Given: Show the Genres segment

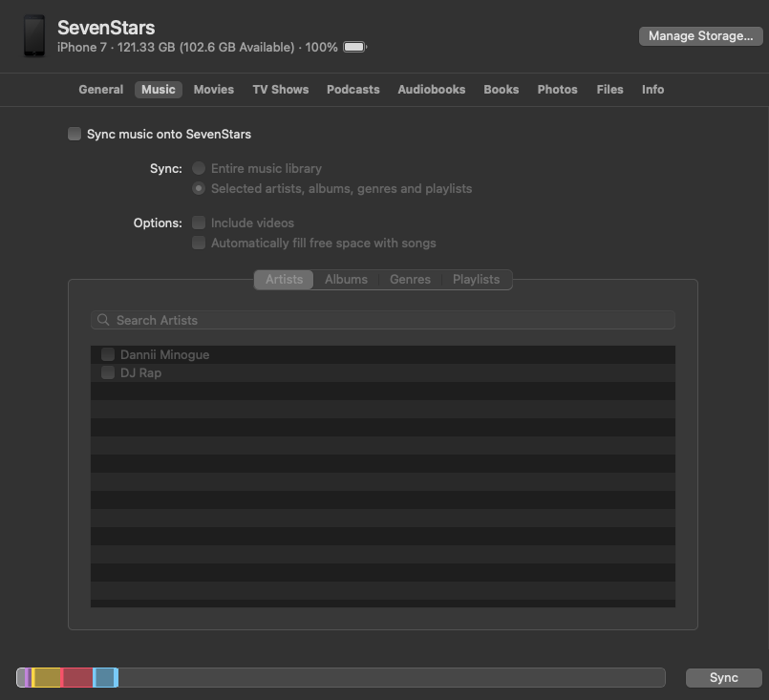Looking at the screenshot, I should 410,280.
